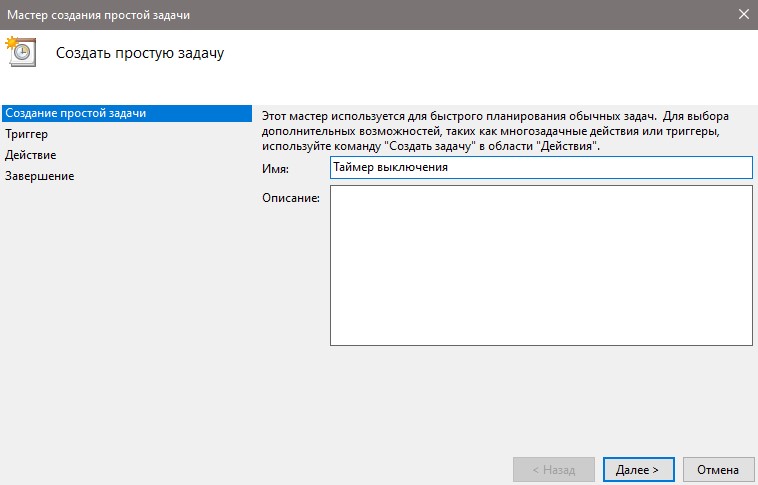Select the "Создание простой задачи" step
Viewport: 758px width, 485px height.
point(127,113)
